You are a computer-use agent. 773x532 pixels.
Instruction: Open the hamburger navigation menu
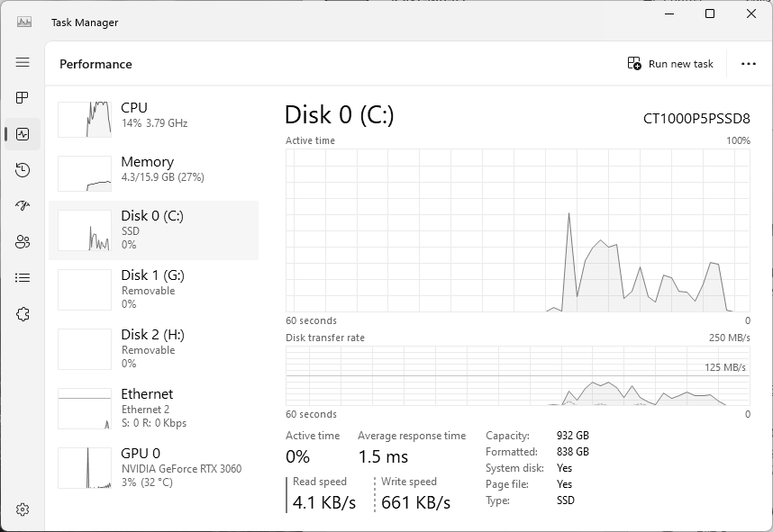coord(23,62)
